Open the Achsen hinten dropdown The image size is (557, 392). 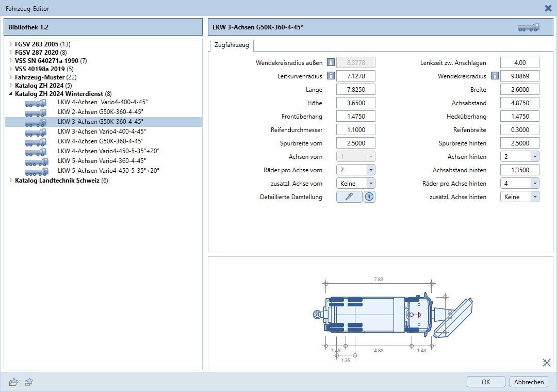tap(535, 156)
